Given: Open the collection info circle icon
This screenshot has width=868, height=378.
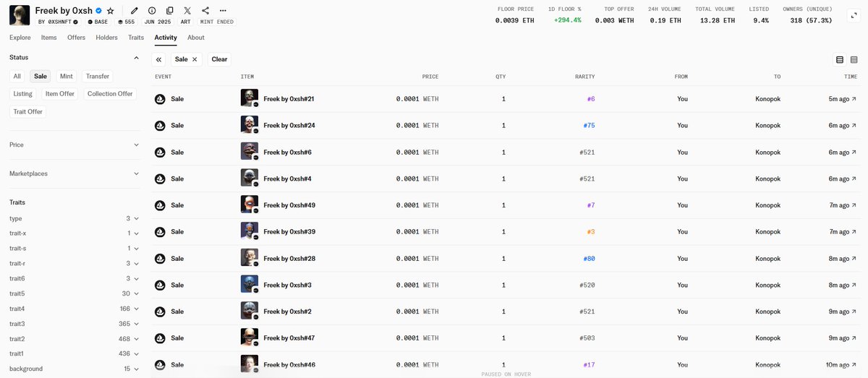Looking at the screenshot, I should 152,11.
